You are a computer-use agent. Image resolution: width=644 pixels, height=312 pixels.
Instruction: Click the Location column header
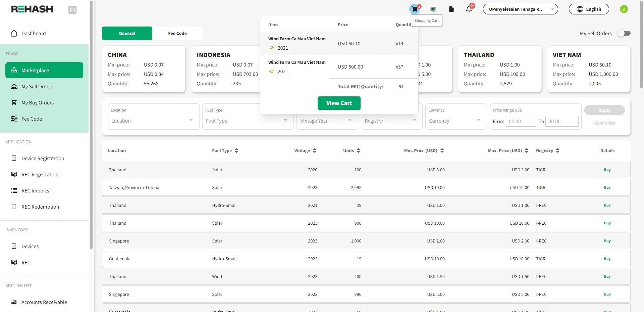(117, 150)
